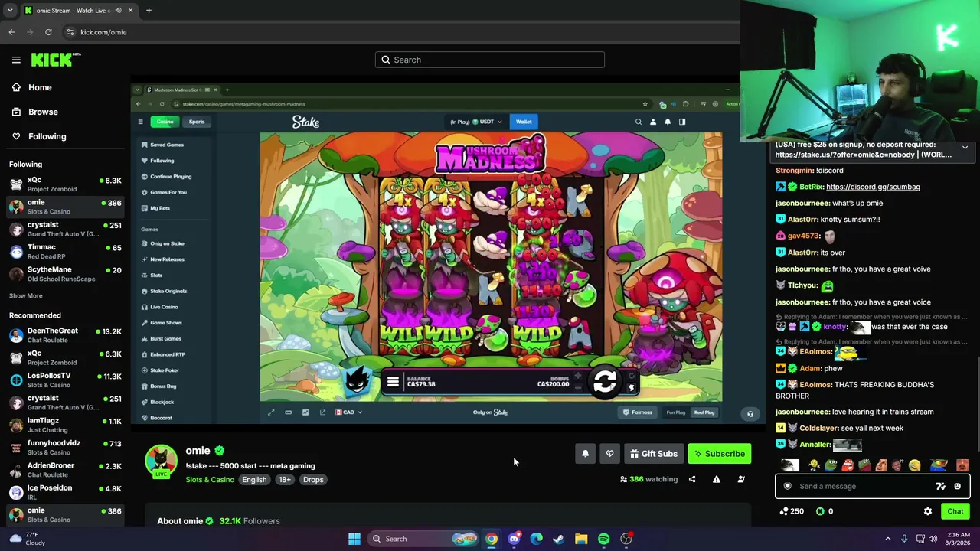980x551 pixels.
Task: Click the Gift Subs button
Action: tap(653, 454)
